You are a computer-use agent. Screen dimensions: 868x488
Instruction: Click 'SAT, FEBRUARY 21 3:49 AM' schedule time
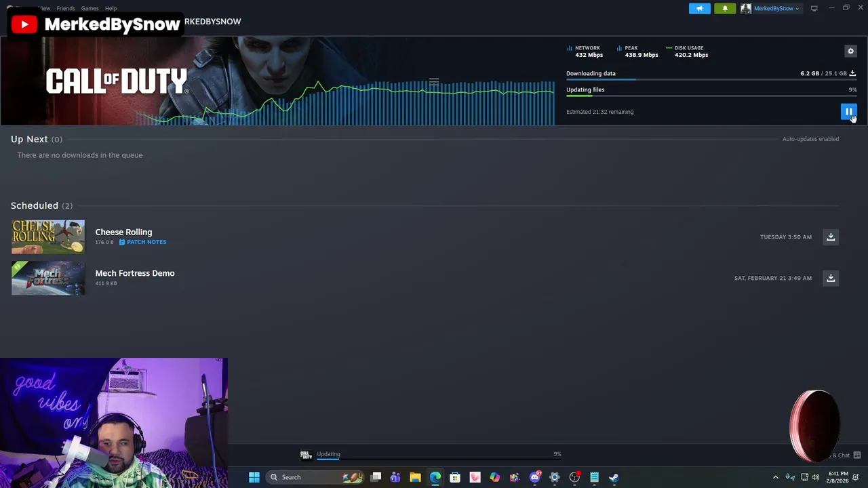pyautogui.click(x=772, y=278)
